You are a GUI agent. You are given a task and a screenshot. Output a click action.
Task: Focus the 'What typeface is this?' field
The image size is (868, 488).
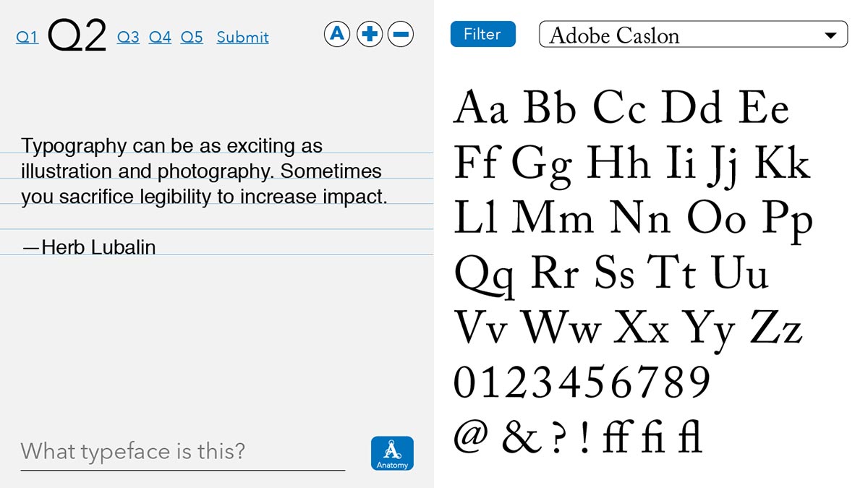tap(182, 453)
